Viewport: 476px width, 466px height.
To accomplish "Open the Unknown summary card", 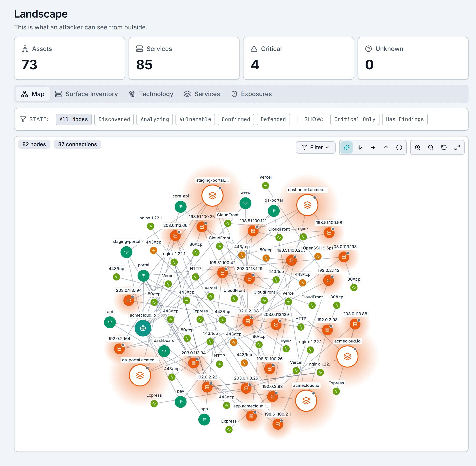I will click(x=413, y=58).
